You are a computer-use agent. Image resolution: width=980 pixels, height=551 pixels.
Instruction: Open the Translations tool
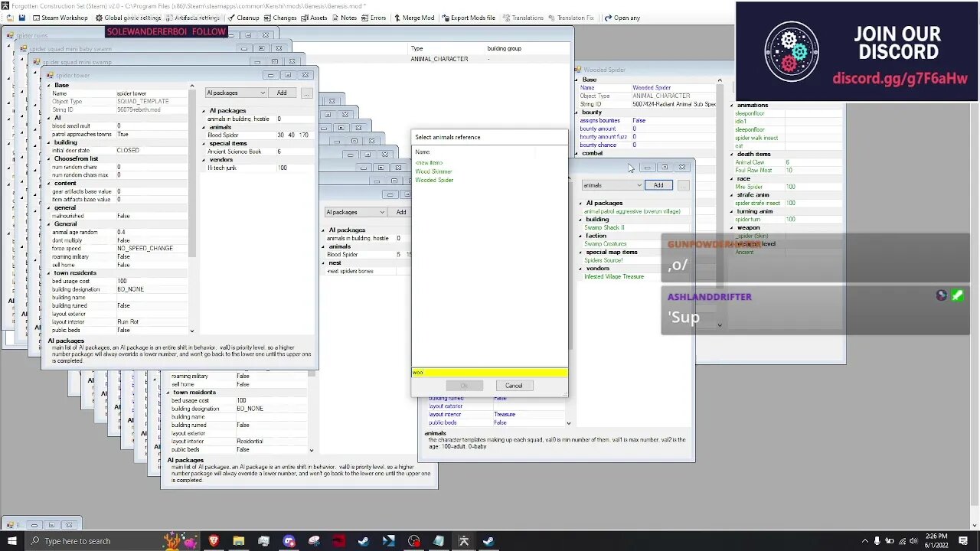(x=523, y=18)
